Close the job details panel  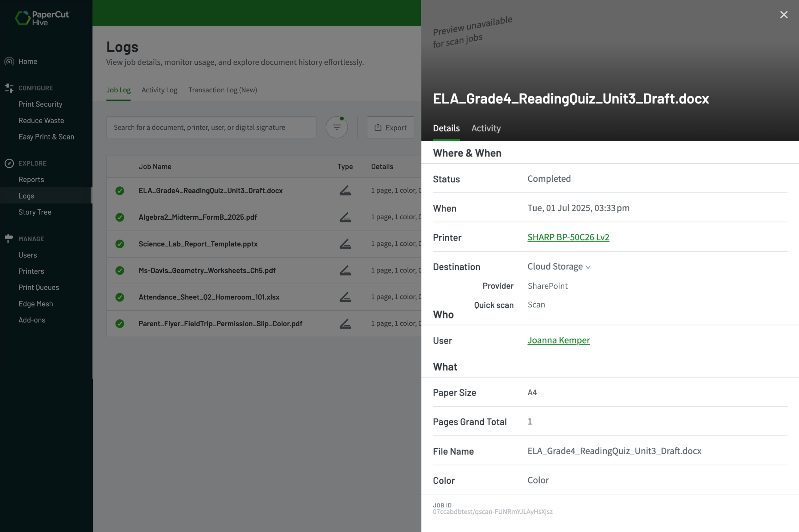click(x=784, y=15)
